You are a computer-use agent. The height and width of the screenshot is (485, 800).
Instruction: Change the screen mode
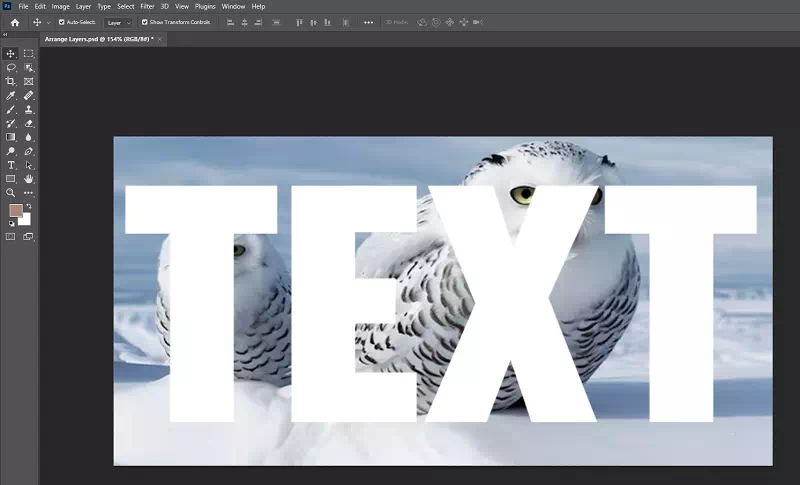[x=29, y=237]
